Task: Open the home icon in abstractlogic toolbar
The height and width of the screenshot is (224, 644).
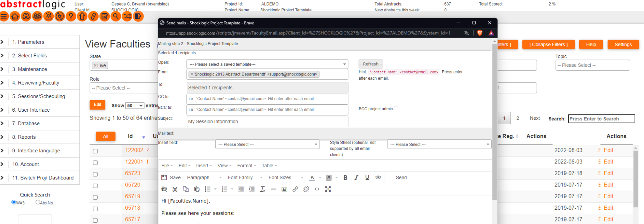Action: tap(15, 16)
